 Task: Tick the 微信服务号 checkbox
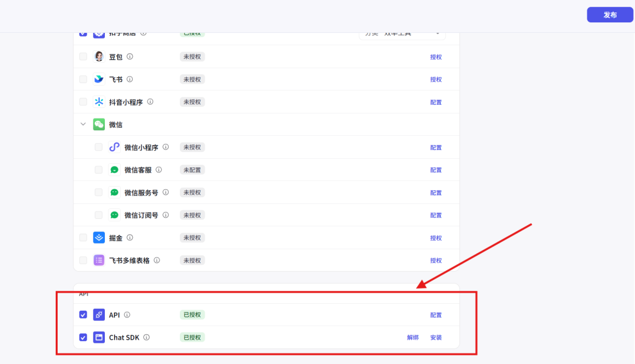coord(99,192)
